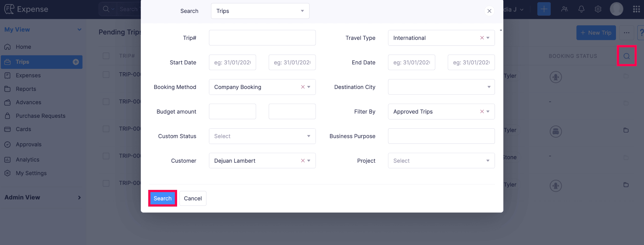Check the last trip row checkbox

tap(106, 183)
